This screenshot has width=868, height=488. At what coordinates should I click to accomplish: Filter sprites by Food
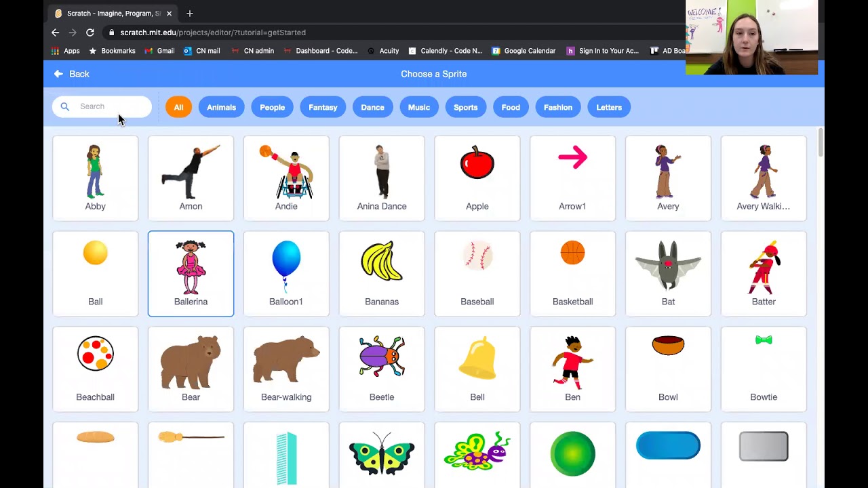pos(511,107)
